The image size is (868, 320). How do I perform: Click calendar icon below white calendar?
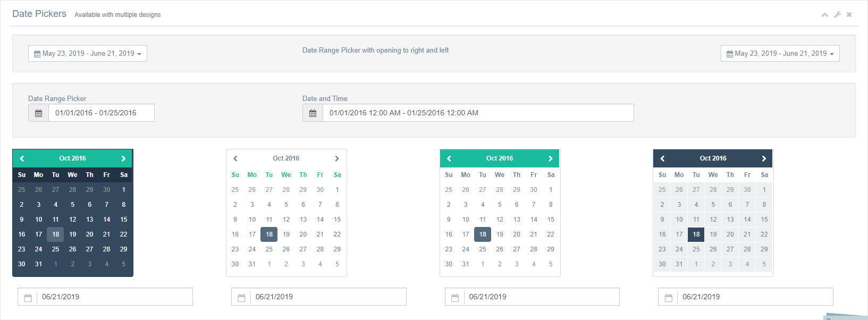coord(241,297)
